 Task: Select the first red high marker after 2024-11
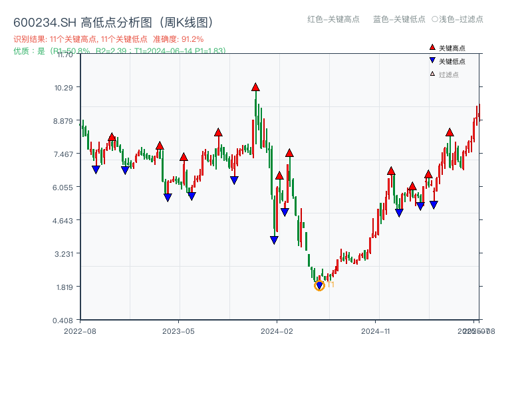(x=391, y=171)
